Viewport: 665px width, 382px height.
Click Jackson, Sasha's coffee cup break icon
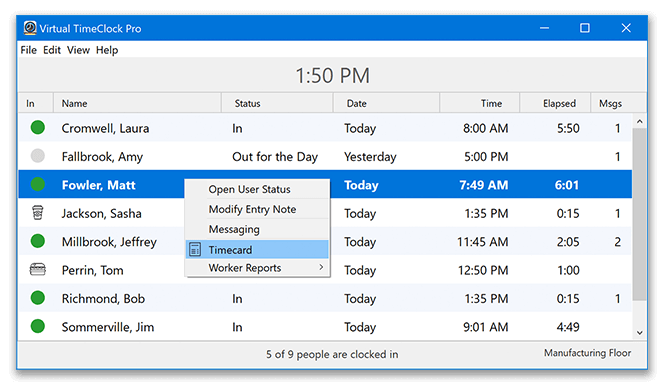[x=38, y=212]
